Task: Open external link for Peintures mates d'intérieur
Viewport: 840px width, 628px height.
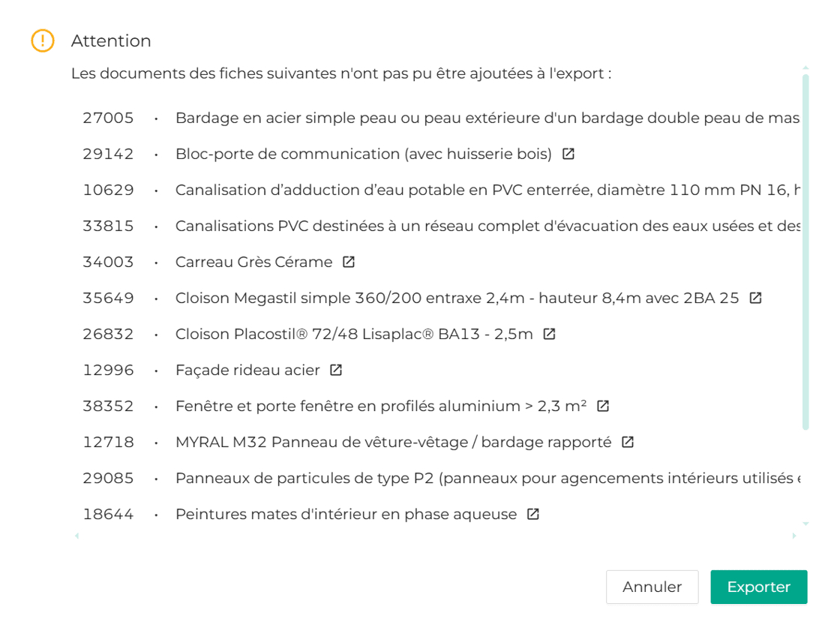Action: [533, 514]
